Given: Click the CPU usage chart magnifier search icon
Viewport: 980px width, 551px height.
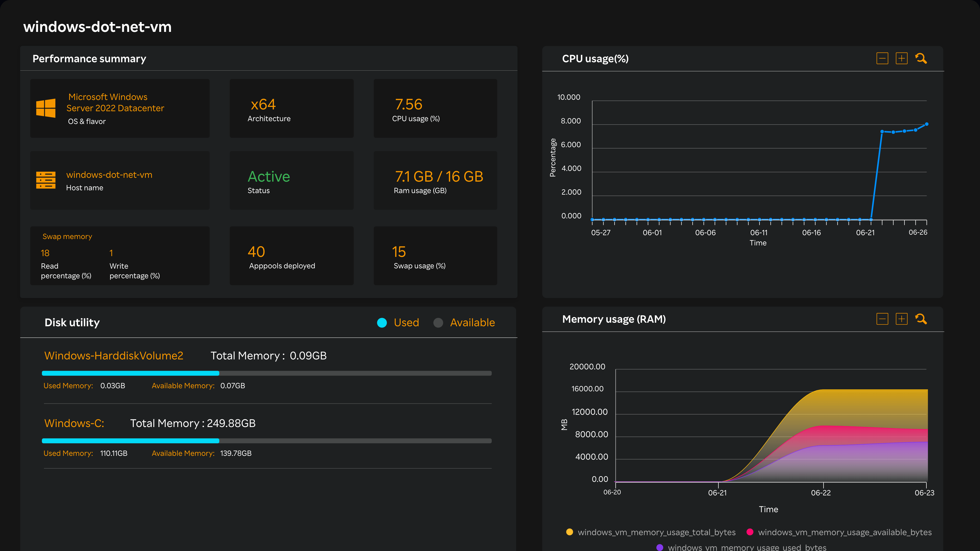Looking at the screenshot, I should [921, 59].
